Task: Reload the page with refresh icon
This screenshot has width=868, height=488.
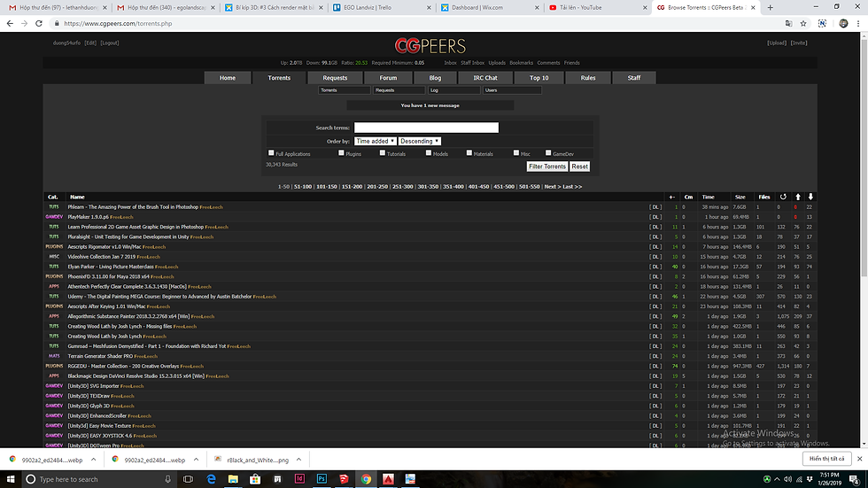Action: click(39, 23)
